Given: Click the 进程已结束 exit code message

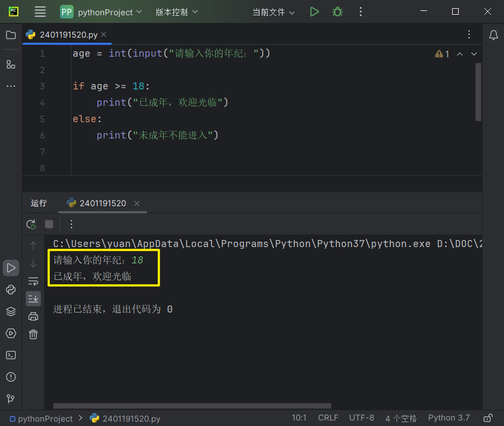Looking at the screenshot, I should point(113,309).
